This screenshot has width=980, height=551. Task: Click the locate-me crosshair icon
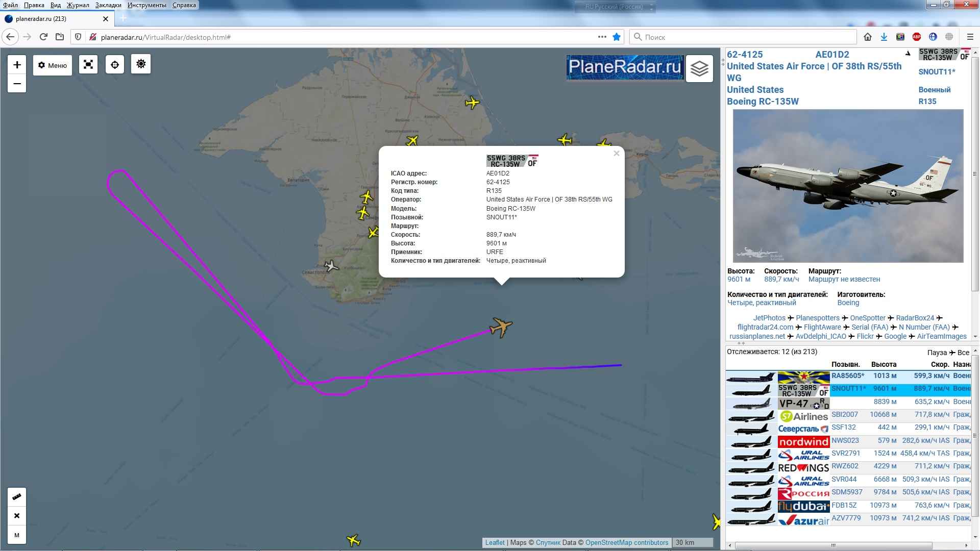[x=115, y=64]
